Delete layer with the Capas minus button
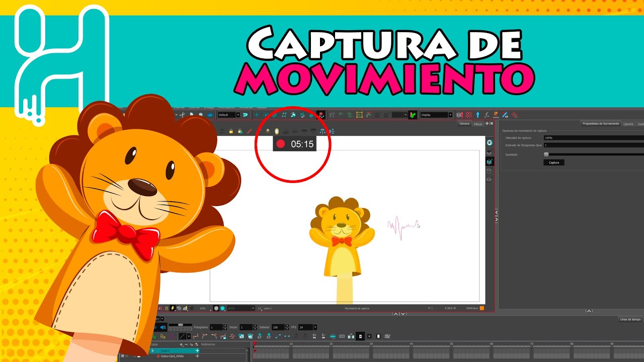Image resolution: width=644 pixels, height=362 pixels. click(x=186, y=344)
